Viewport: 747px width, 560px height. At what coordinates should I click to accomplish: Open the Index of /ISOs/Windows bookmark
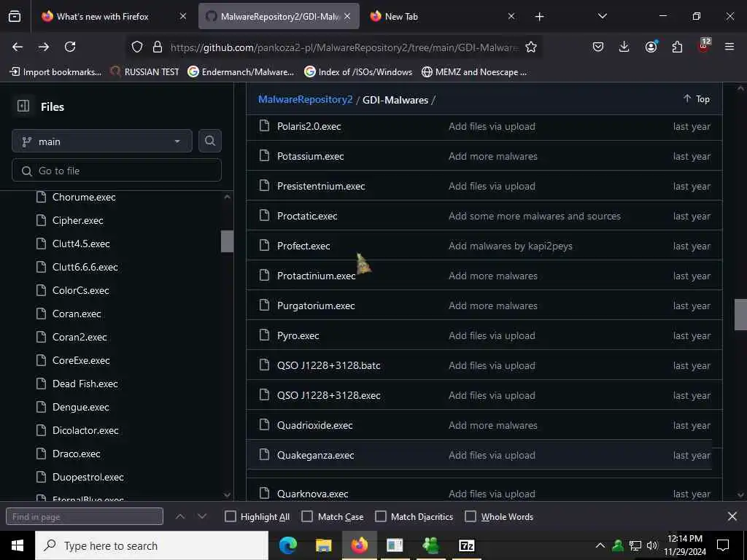click(358, 72)
